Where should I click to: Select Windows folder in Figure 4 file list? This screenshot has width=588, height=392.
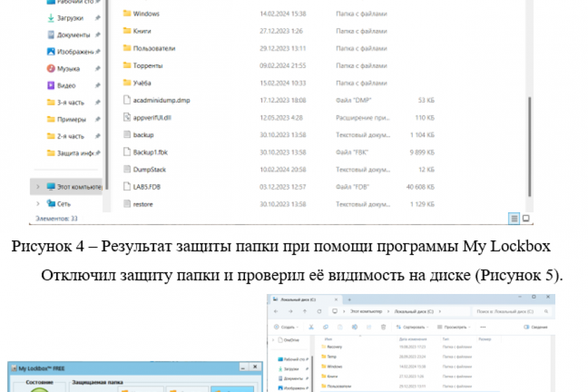point(141,14)
